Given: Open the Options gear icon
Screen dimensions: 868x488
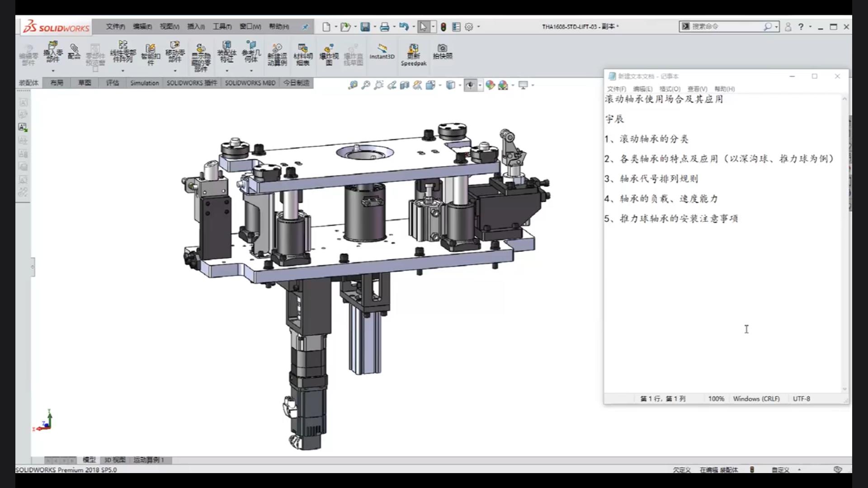Looking at the screenshot, I should 469,27.
